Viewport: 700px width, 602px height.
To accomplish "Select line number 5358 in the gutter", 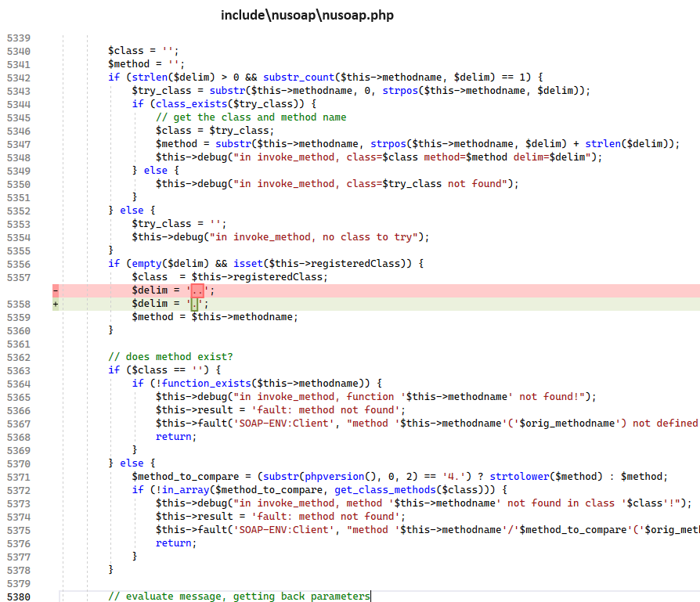I will [x=17, y=304].
